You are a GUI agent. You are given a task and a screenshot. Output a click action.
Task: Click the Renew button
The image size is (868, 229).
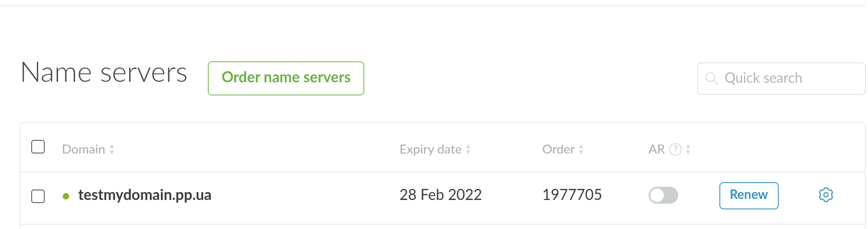pos(748,195)
